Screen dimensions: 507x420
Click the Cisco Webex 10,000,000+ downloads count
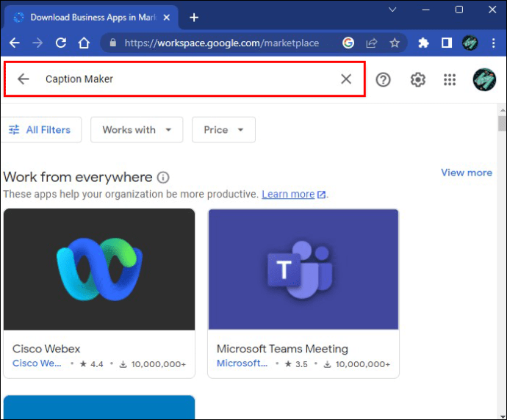pyautogui.click(x=153, y=364)
